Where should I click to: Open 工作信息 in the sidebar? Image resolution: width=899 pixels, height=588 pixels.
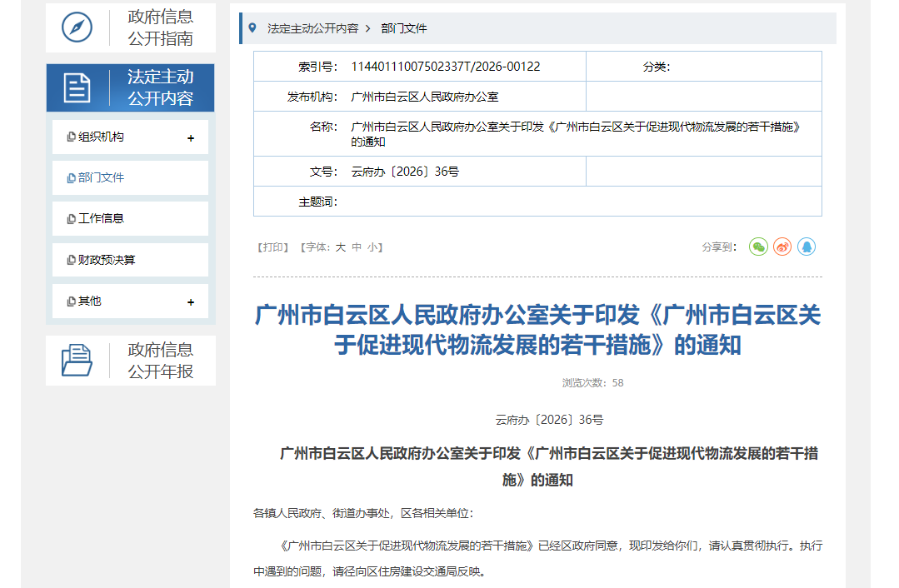[101, 218]
